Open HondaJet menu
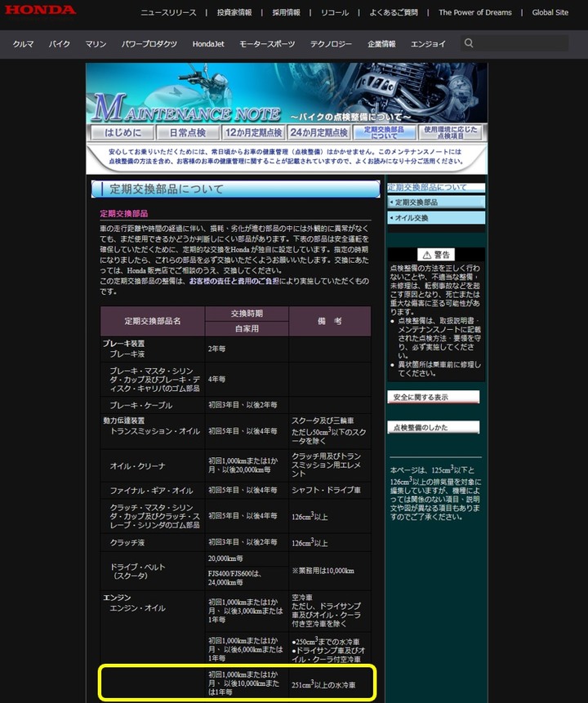Image resolution: width=588 pixels, height=703 pixels. [208, 44]
